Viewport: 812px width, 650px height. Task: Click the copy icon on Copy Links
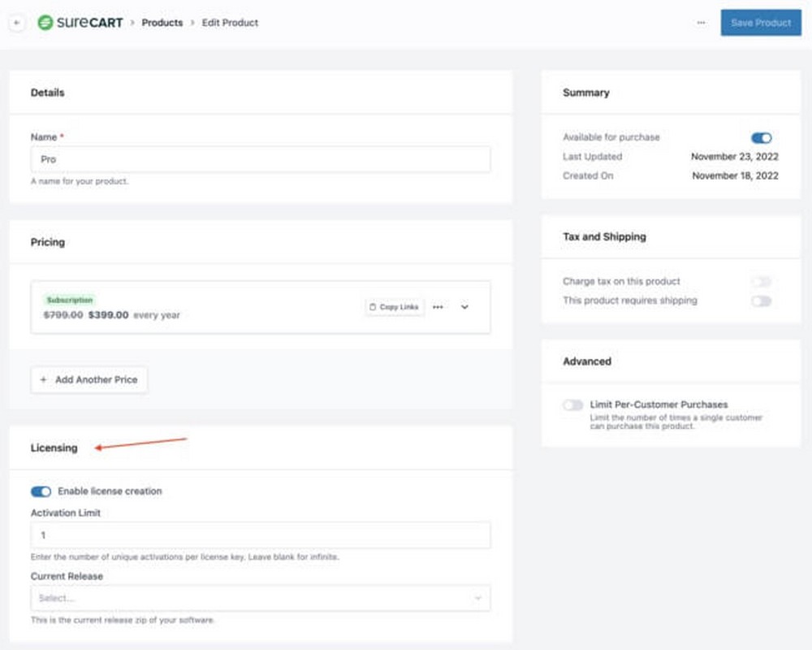(373, 306)
